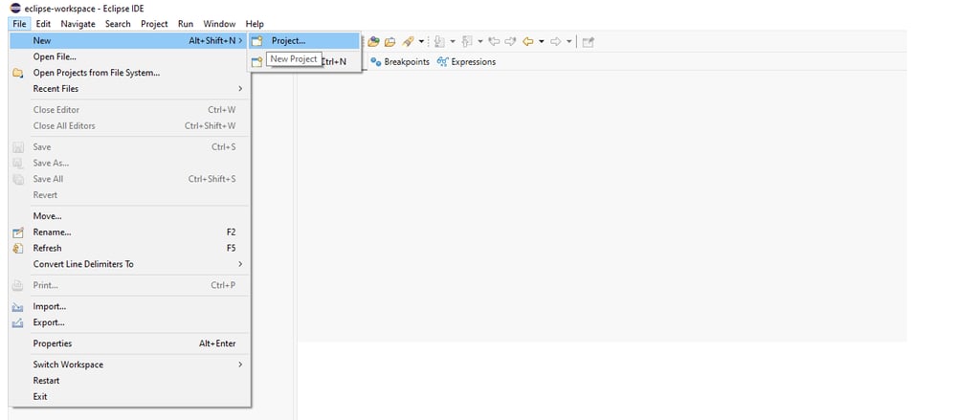Choose Export... from the File menu

tap(130, 322)
